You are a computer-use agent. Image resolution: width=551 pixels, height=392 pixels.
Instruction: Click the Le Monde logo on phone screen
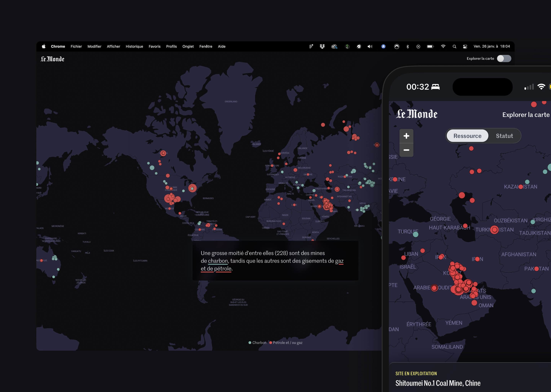tap(417, 114)
